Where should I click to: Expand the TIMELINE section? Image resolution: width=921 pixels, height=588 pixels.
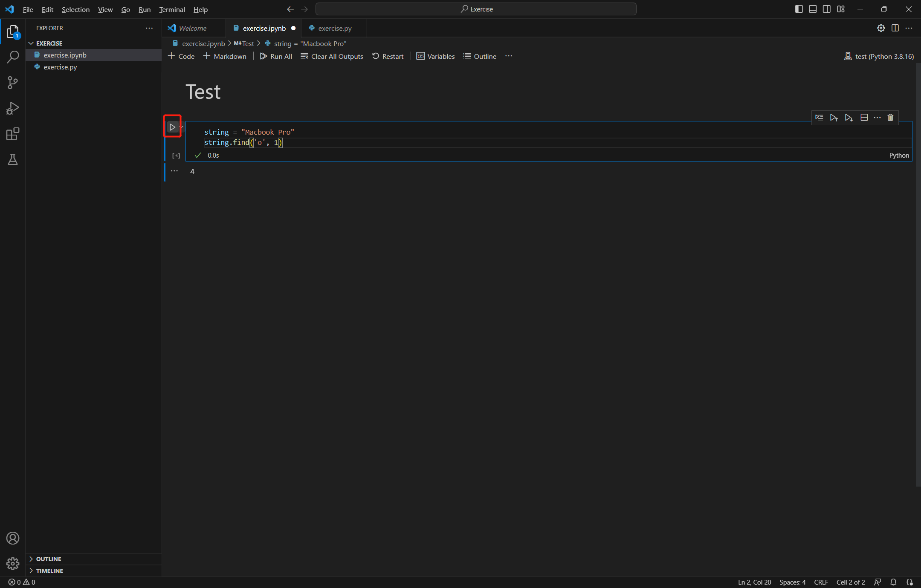click(x=49, y=571)
